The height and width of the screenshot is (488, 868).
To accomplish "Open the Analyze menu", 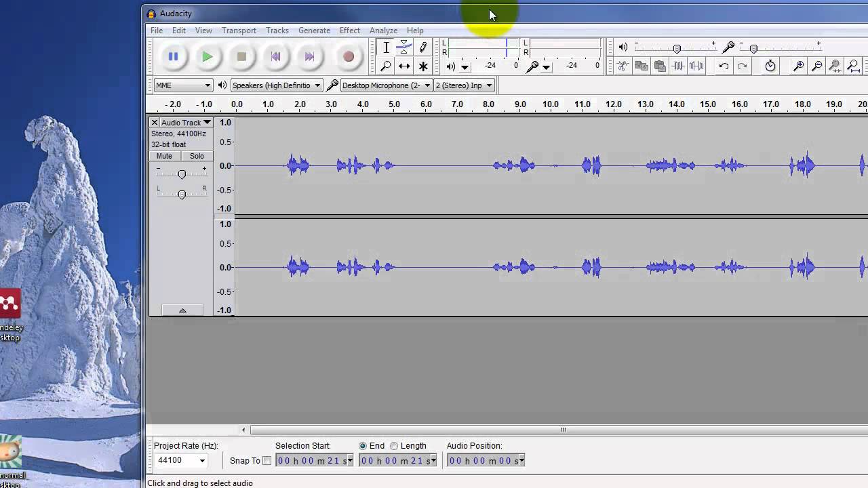I will click(383, 30).
